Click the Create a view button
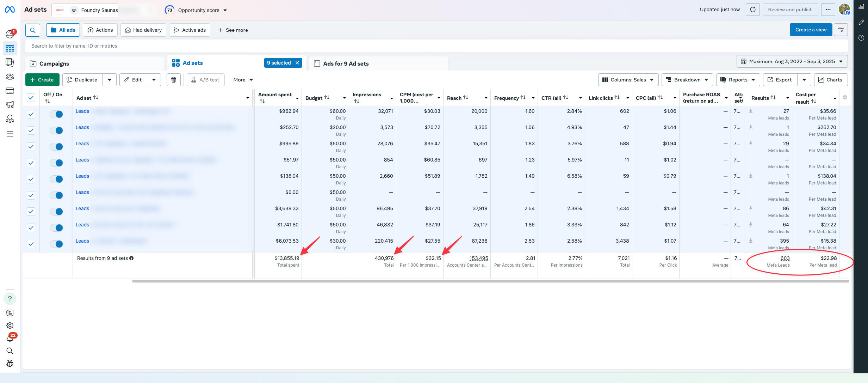868x383 pixels. 811,30
